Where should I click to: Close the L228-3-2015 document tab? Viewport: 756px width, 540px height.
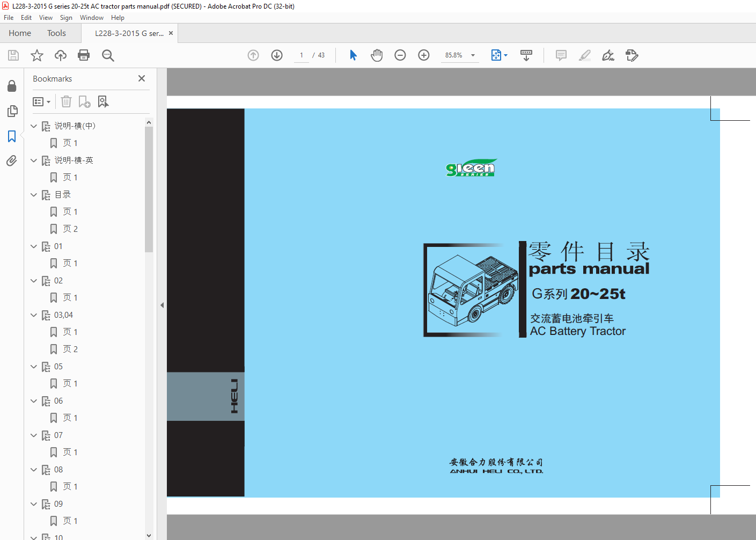pyautogui.click(x=171, y=33)
